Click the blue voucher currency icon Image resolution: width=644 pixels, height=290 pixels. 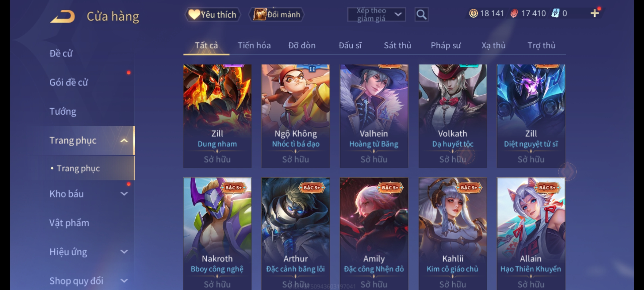pos(555,13)
